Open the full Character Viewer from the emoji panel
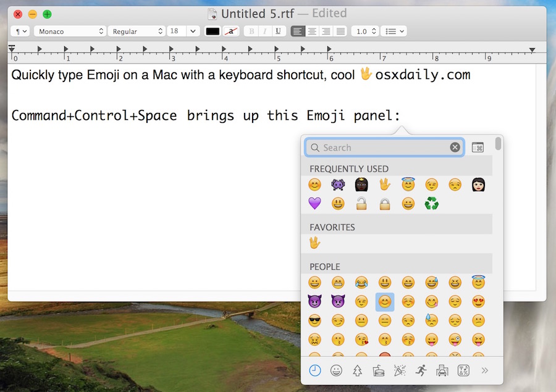556x392 pixels. (478, 147)
